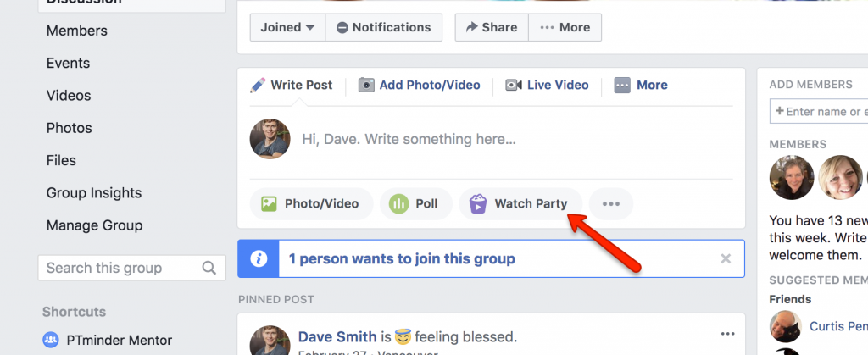This screenshot has height=355, width=868.
Task: Open pinned post options ellipsis
Action: point(727,334)
